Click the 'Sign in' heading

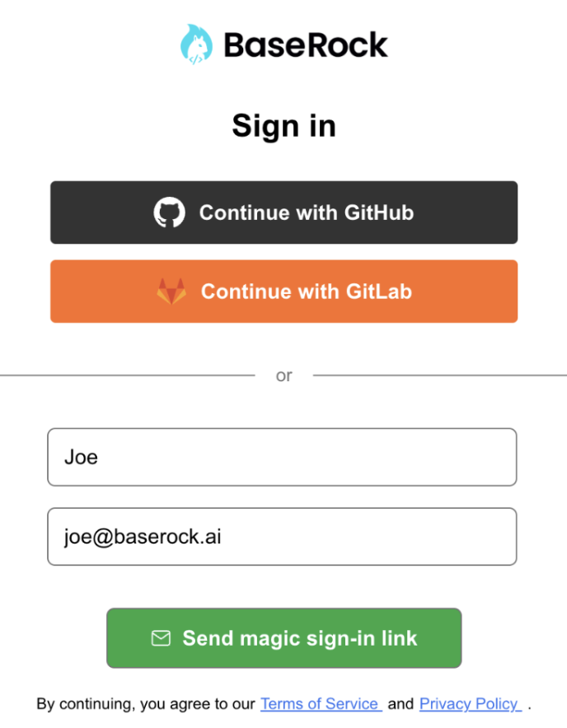pyautogui.click(x=283, y=126)
